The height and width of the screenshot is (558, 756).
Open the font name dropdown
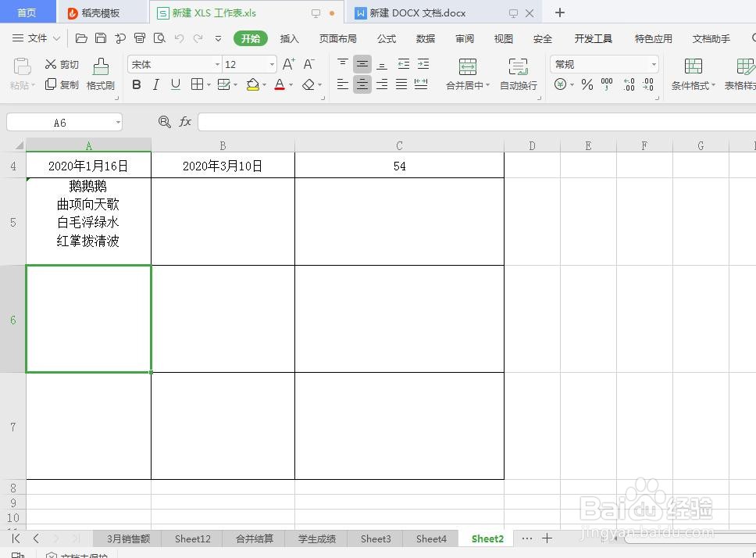[217, 65]
